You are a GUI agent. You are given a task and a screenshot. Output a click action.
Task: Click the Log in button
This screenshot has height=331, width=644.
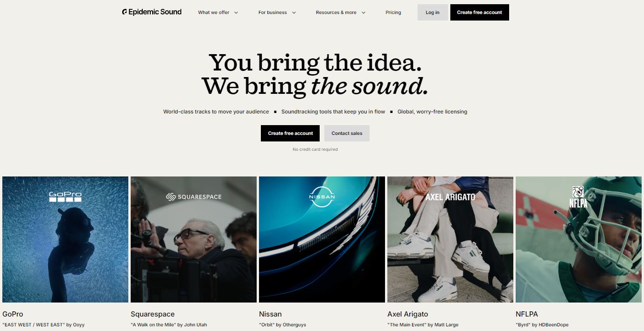(x=433, y=13)
